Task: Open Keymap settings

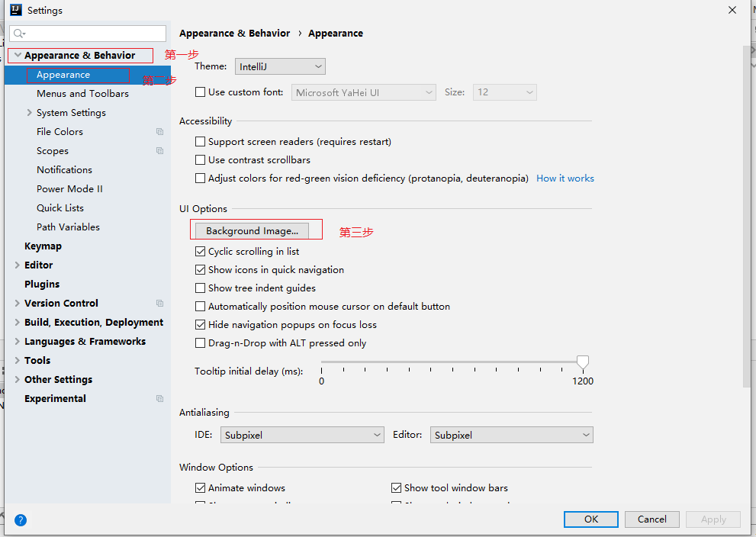Action: pos(43,246)
